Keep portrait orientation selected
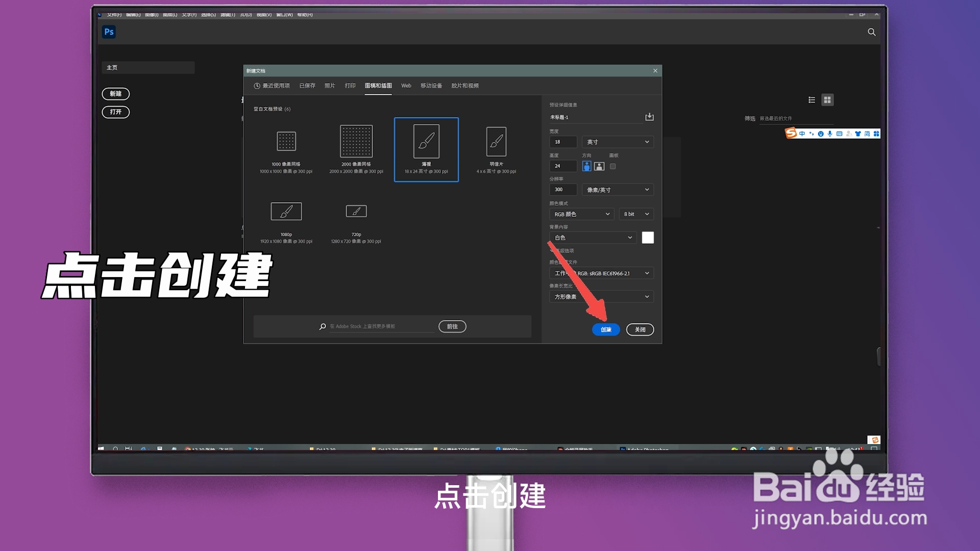 [586, 166]
